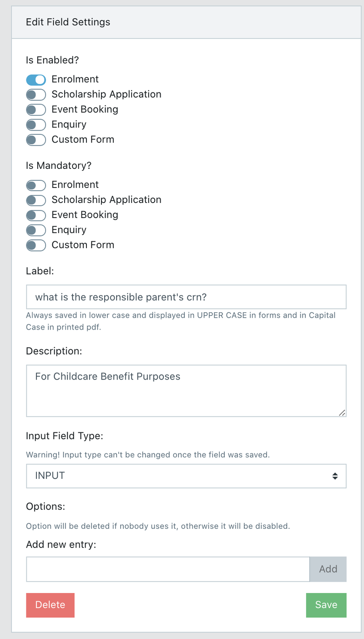The height and width of the screenshot is (639, 364).
Task: Grab the Description resize handle
Action: coord(342,412)
